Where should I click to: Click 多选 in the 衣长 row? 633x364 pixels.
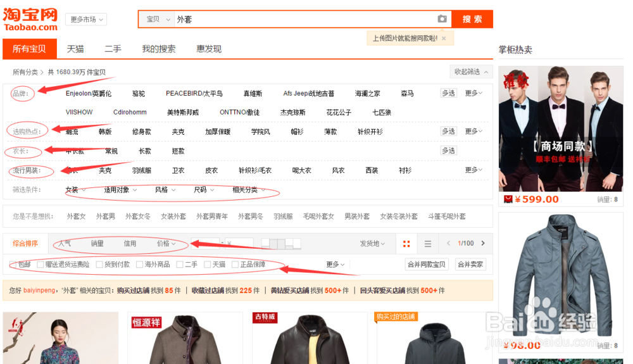(x=448, y=151)
